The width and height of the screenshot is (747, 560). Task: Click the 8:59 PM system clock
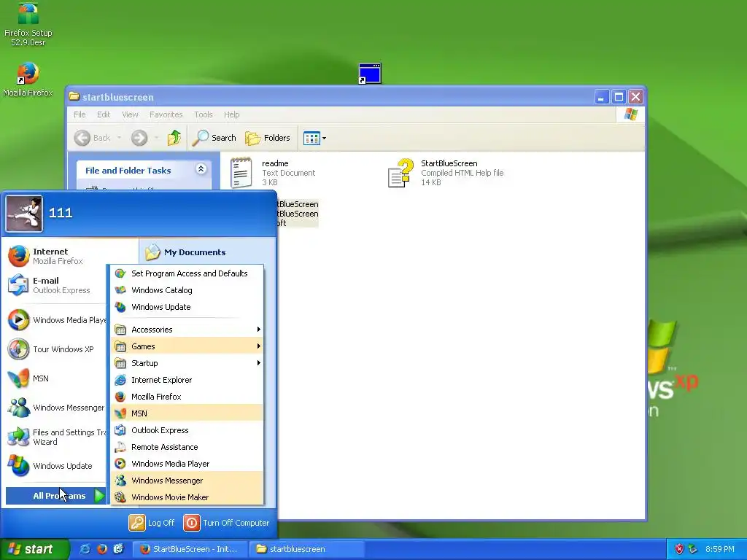point(719,549)
